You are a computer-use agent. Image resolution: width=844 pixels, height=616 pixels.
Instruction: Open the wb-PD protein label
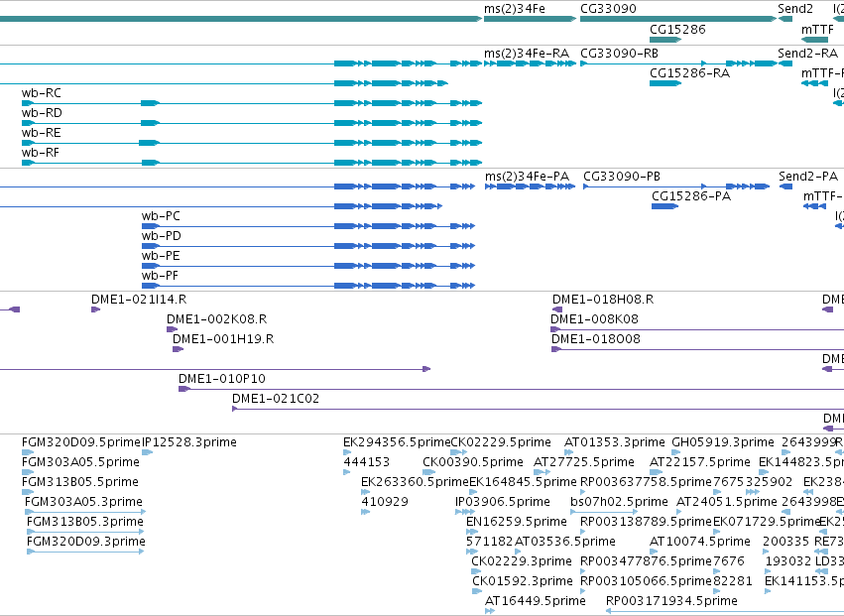tap(162, 236)
